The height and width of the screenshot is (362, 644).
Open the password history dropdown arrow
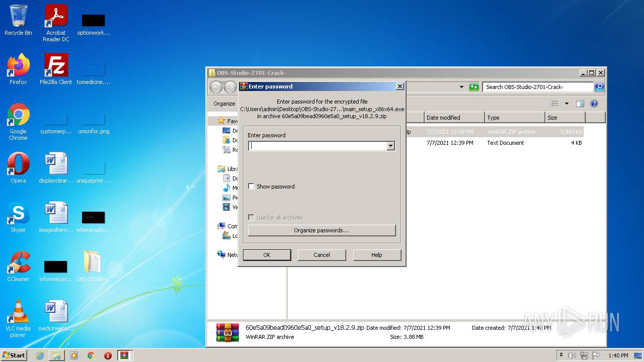pyautogui.click(x=390, y=146)
